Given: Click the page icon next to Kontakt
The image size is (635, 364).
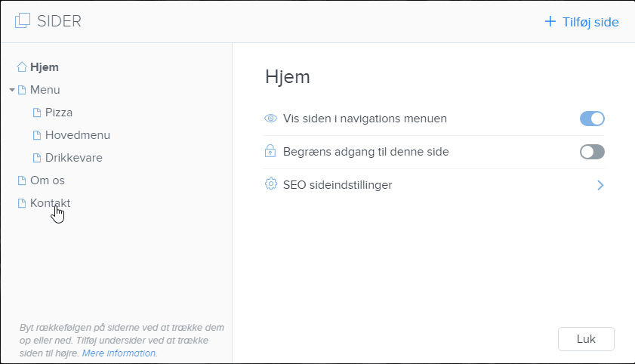Looking at the screenshot, I should tap(22, 203).
